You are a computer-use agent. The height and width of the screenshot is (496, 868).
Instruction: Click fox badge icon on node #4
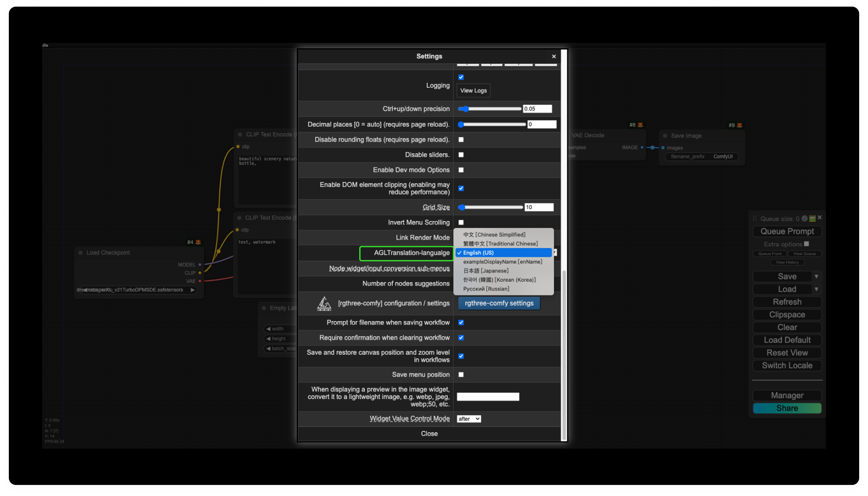(198, 242)
